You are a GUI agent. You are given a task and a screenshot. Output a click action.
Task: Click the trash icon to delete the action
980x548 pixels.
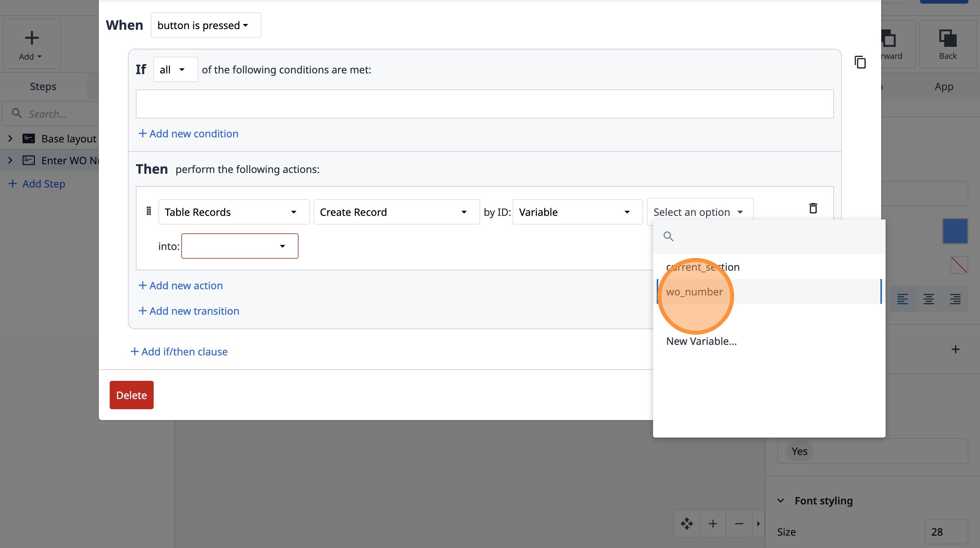coord(813,208)
